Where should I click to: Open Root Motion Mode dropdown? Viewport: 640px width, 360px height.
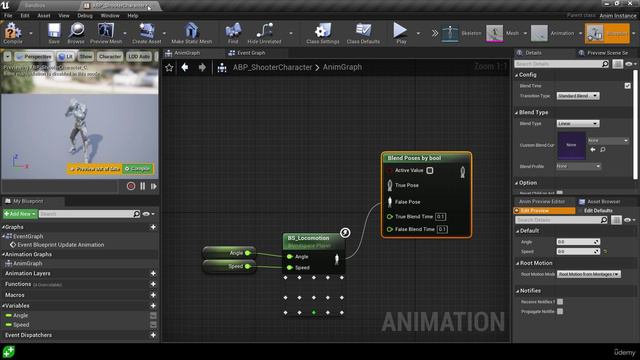[589, 274]
